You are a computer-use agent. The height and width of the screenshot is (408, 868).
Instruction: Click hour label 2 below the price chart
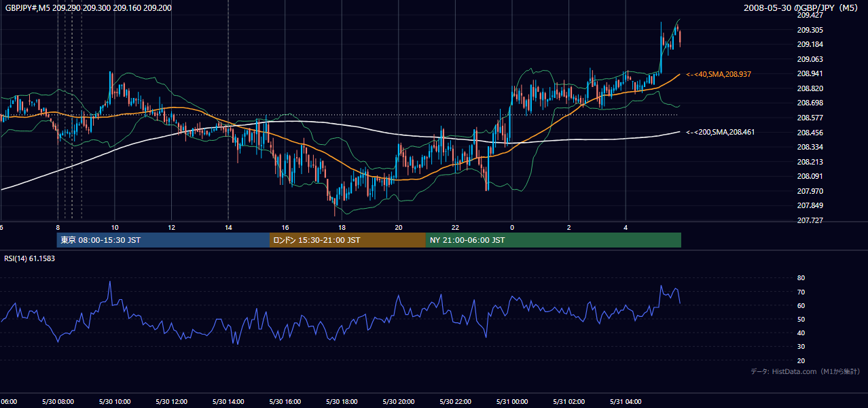coord(569,228)
